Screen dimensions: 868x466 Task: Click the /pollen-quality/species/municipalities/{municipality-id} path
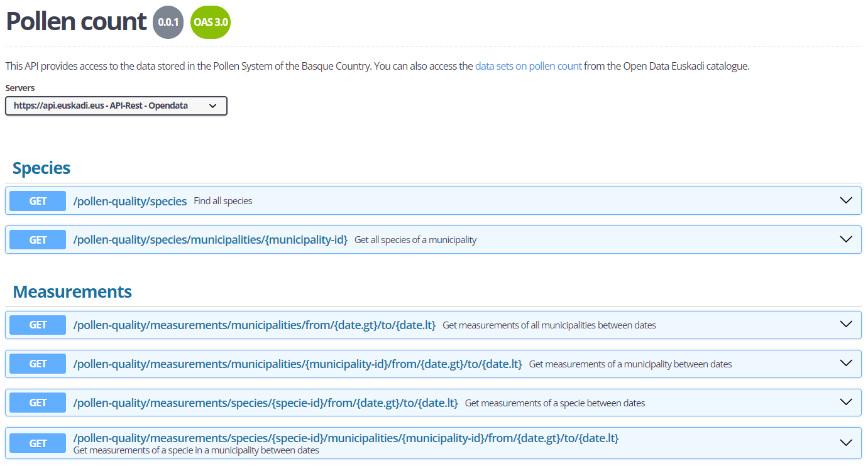click(x=211, y=240)
